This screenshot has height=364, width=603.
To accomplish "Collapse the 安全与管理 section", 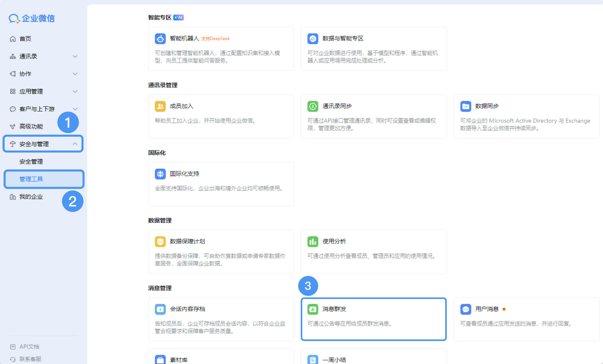I will [75, 144].
